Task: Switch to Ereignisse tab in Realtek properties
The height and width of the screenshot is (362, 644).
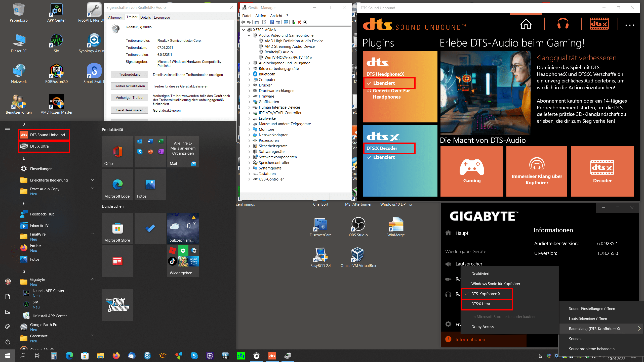Action: click(162, 17)
